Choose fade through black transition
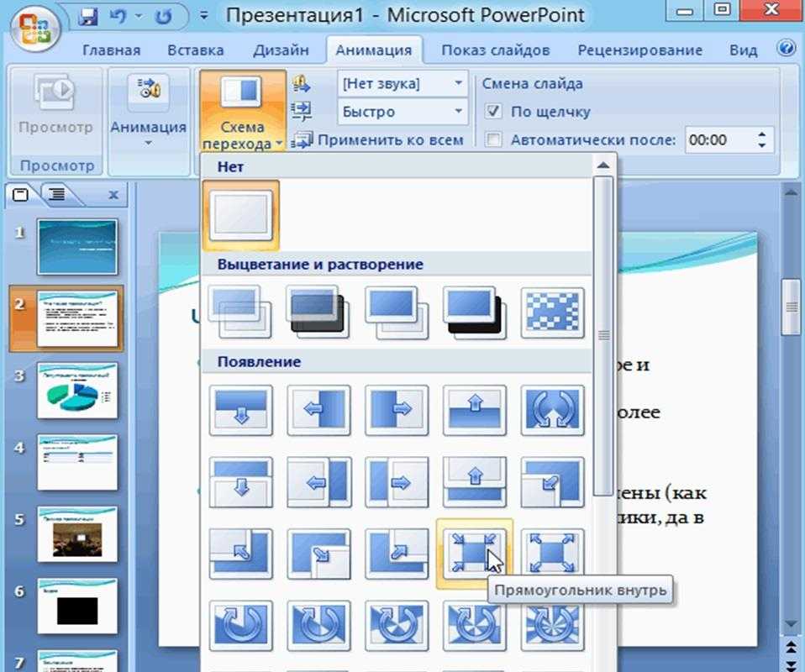Image resolution: width=805 pixels, height=672 pixels. point(318,312)
